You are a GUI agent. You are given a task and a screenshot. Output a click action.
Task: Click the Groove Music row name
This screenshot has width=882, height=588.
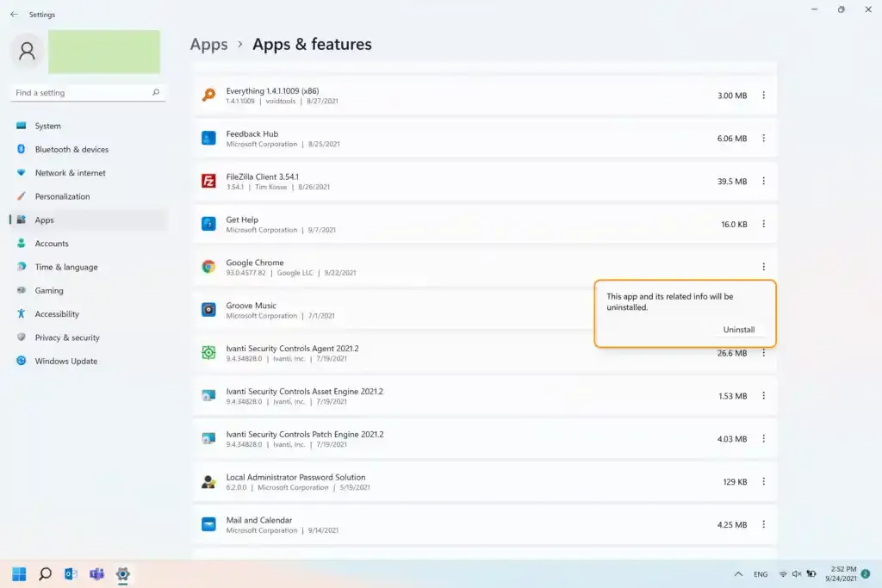click(x=251, y=306)
